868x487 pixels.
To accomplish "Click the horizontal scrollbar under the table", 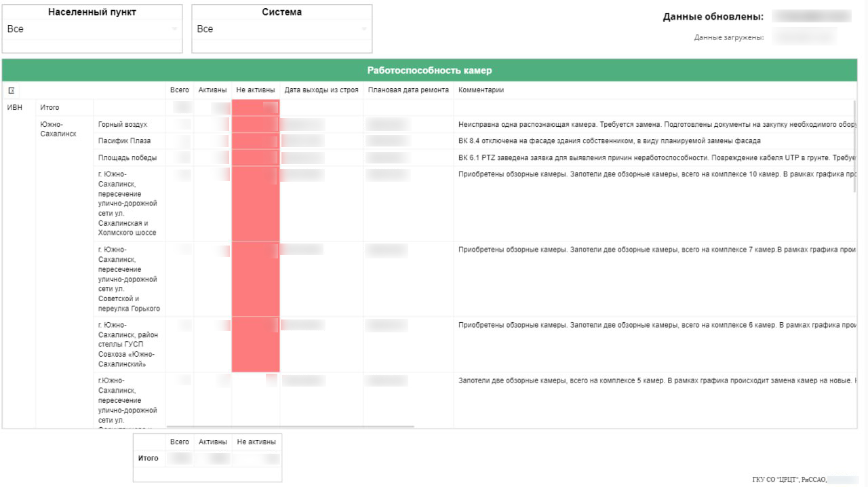I will [x=290, y=427].
